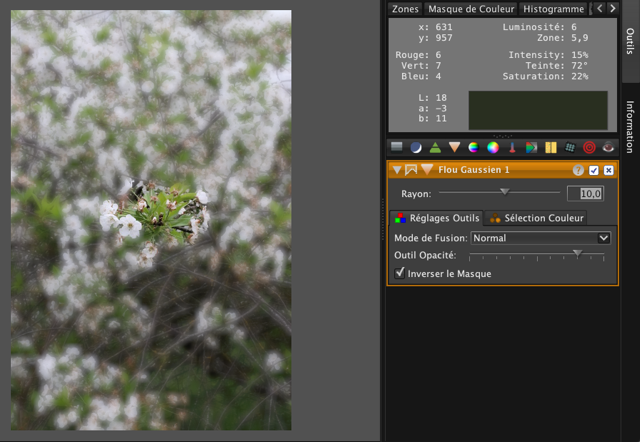
Task: Open help for Flou Gaussien 1
Action: [578, 170]
